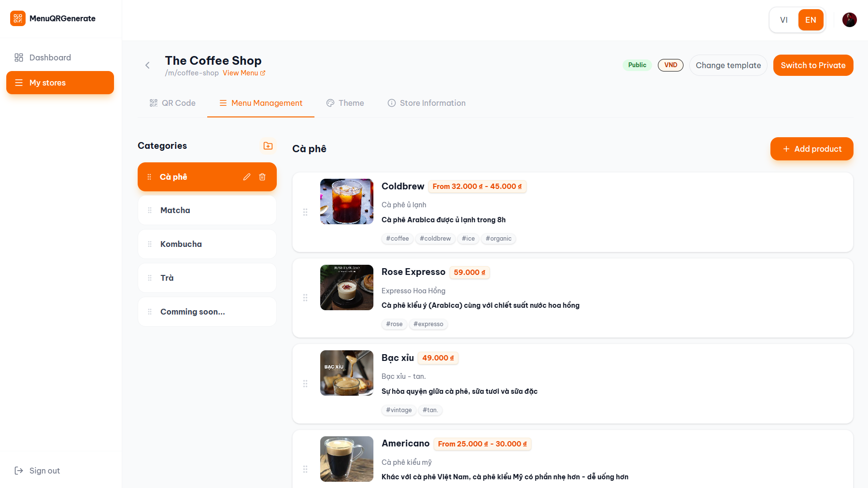Image resolution: width=868 pixels, height=488 pixels.
Task: Select the Matcha category
Action: [x=207, y=210]
